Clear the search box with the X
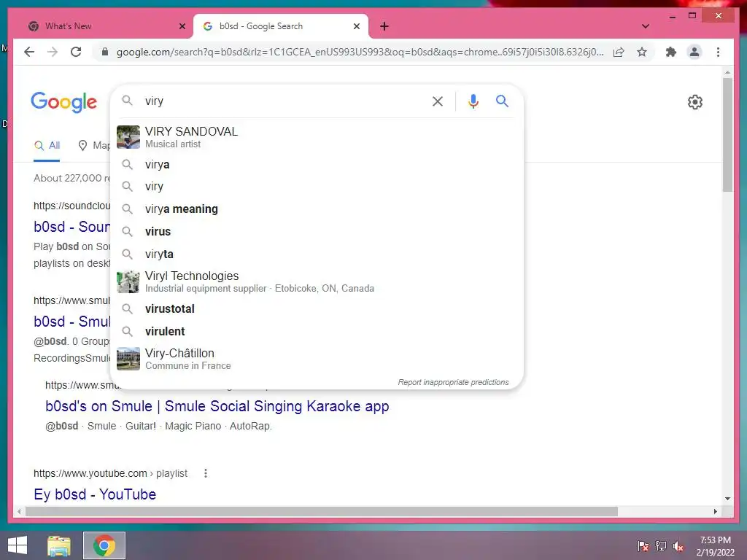 [438, 101]
